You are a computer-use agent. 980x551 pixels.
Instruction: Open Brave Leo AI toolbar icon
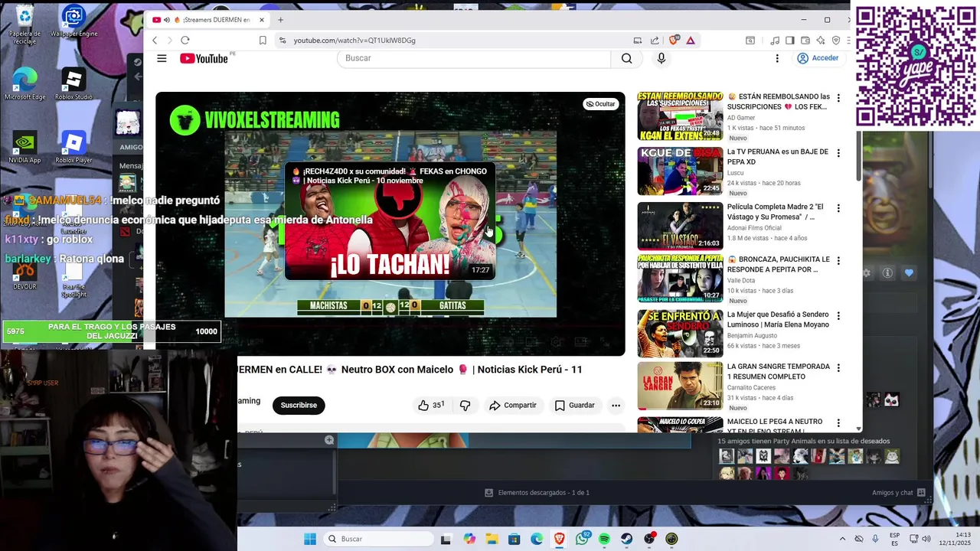821,40
